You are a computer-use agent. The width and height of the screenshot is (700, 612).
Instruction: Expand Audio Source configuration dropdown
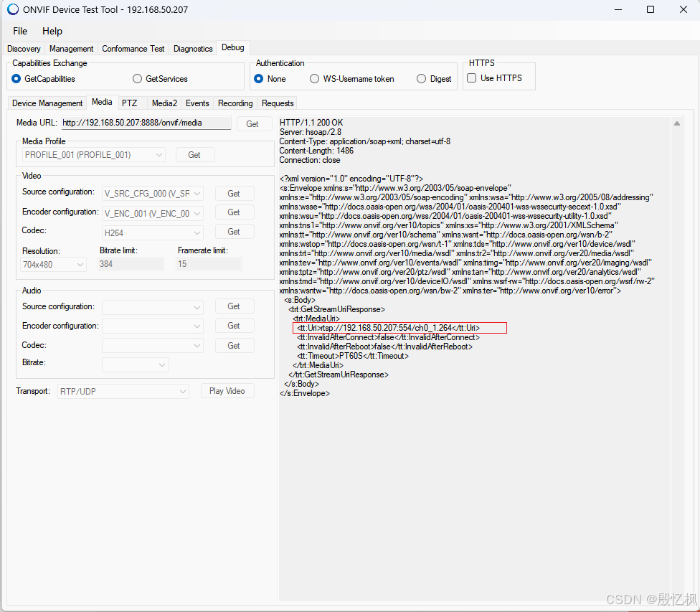[152, 307]
